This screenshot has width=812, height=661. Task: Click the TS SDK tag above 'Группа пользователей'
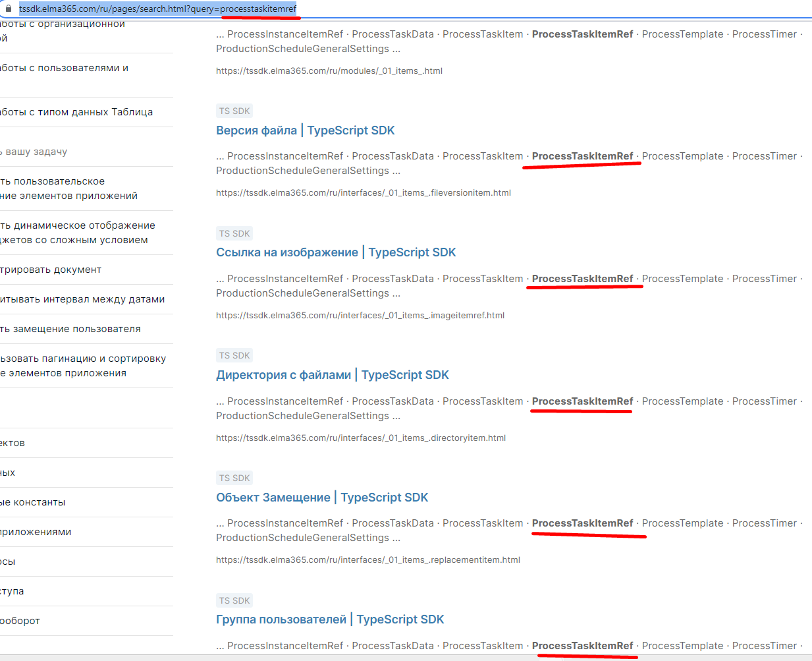[x=234, y=600]
